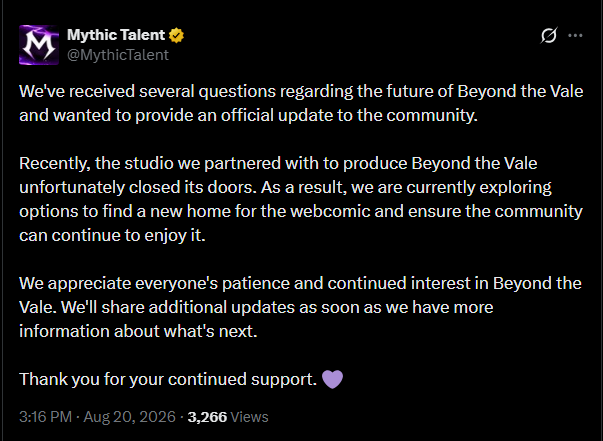View the 3,266 view count

pyautogui.click(x=207, y=417)
